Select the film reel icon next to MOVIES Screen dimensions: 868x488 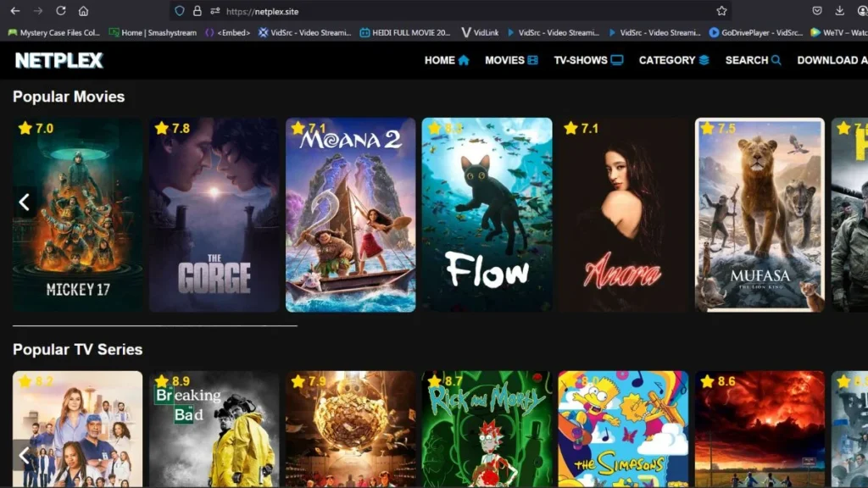531,60
